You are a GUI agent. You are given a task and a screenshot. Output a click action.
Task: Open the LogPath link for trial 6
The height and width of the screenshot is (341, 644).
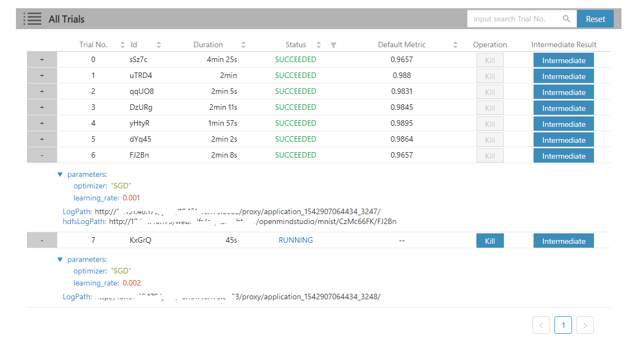[220, 211]
